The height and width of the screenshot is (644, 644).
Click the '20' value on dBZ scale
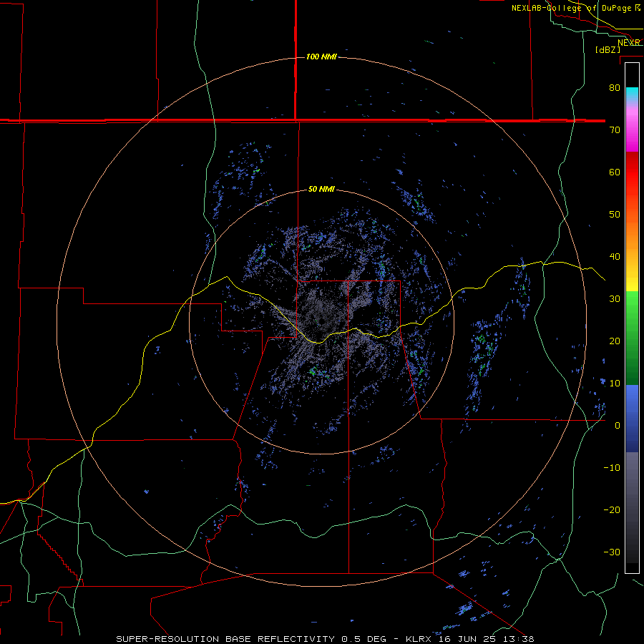[x=615, y=341]
